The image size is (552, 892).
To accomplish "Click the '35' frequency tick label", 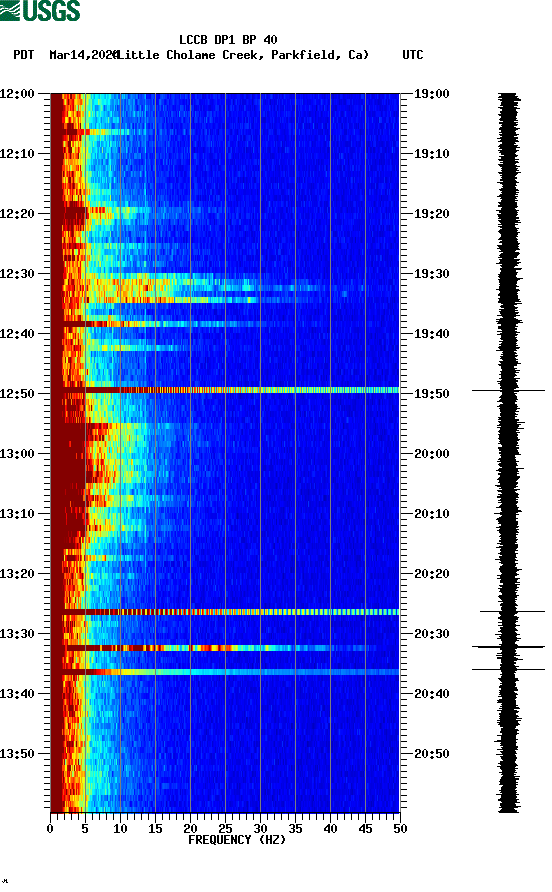I will point(295,829).
